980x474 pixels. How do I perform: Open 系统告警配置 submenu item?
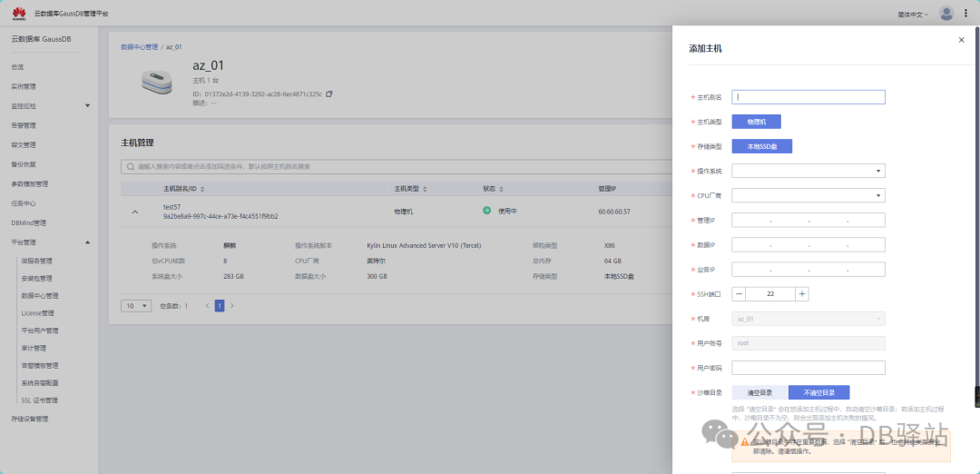[x=40, y=382]
